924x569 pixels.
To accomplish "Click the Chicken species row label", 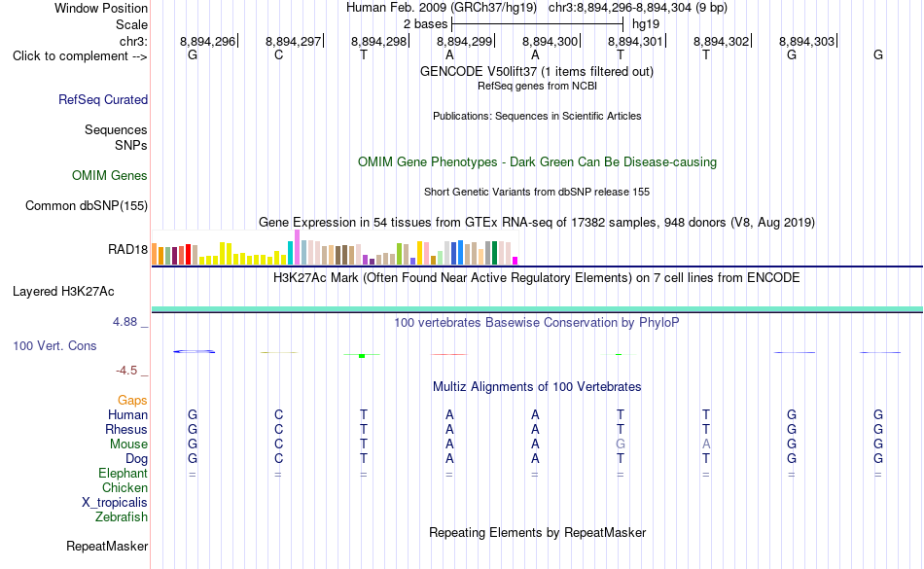I will pos(124,487).
